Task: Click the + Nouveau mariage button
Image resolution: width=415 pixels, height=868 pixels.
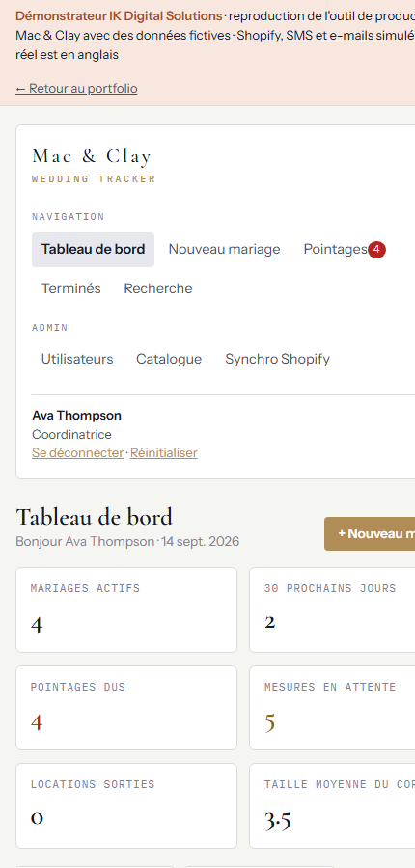Action: tap(370, 533)
